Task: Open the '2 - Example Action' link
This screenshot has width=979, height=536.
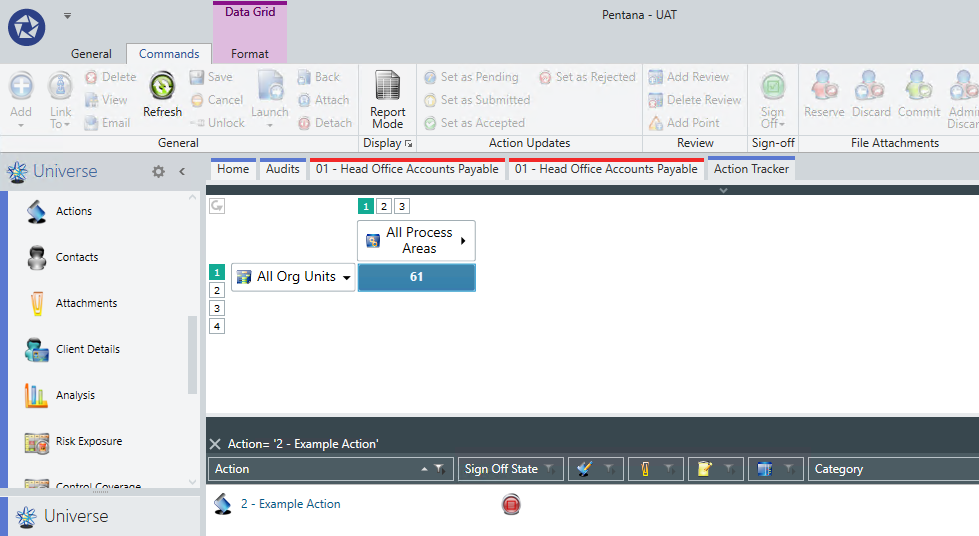Action: tap(291, 504)
